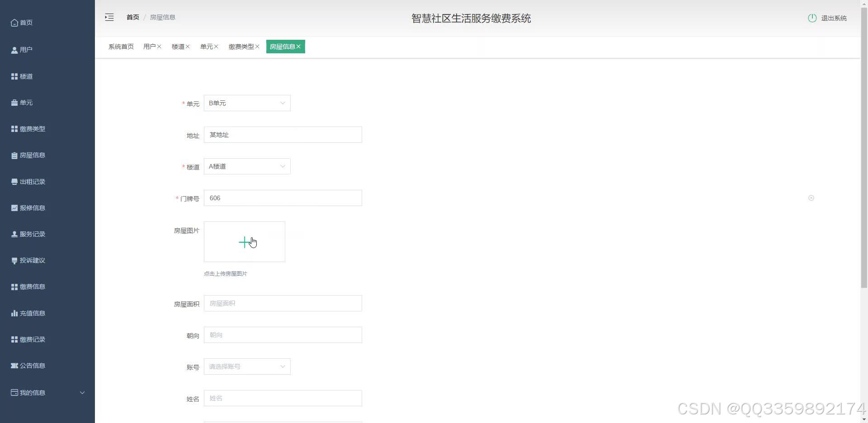Click the 投诉建议 icon in sidebar
This screenshot has height=423, width=868.
14,260
